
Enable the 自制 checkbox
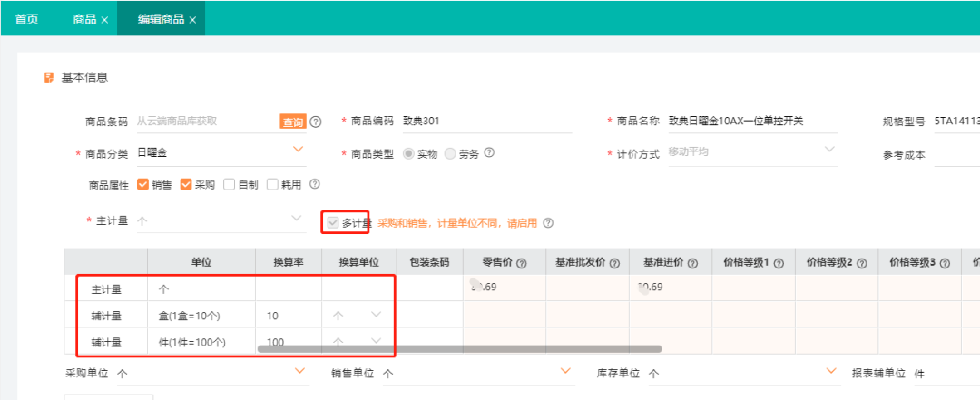(230, 184)
